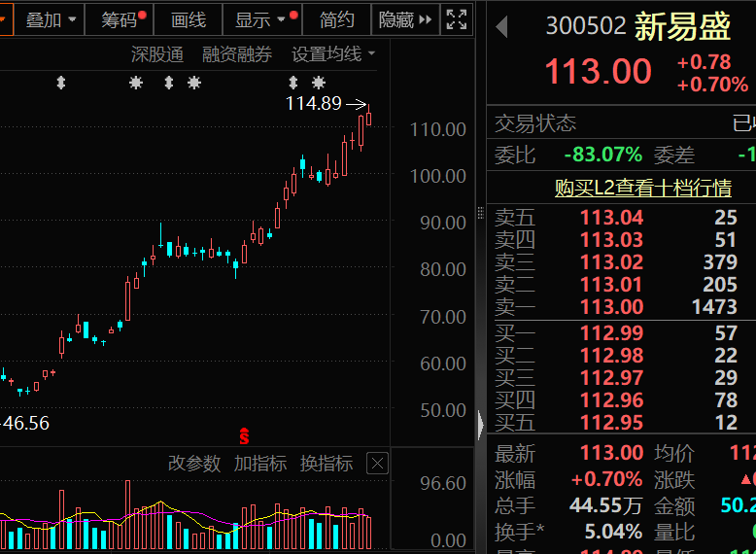Open the 显示 display dropdown

pyautogui.click(x=262, y=19)
